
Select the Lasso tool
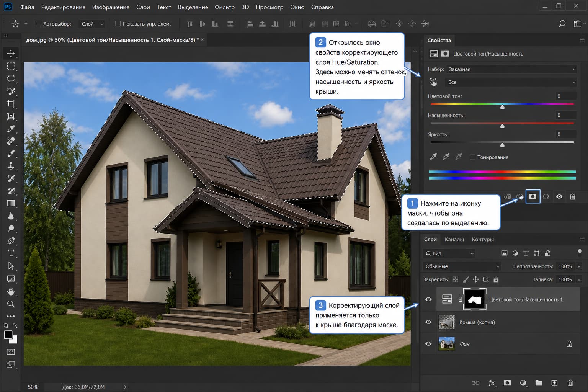[x=11, y=78]
